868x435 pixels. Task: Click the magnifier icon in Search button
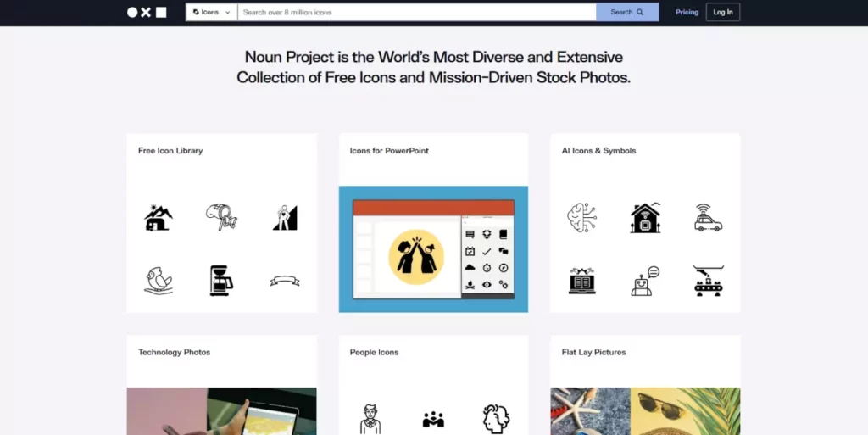640,12
